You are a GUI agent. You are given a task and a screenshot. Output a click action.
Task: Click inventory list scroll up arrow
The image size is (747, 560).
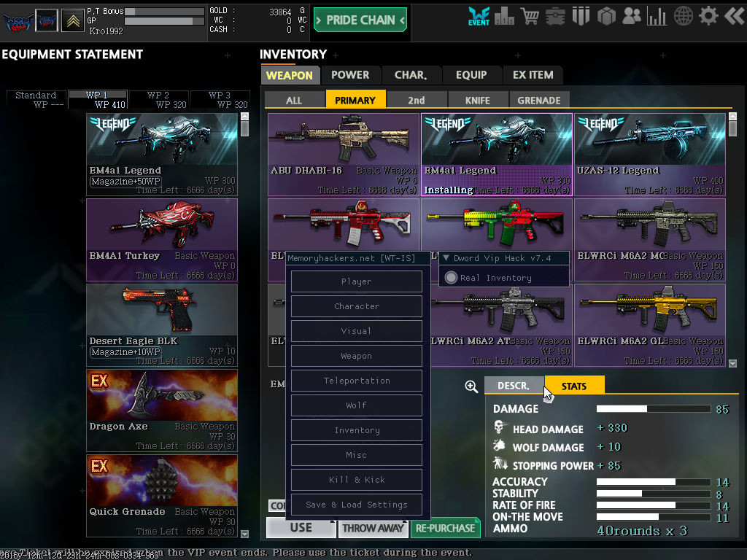pyautogui.click(x=732, y=116)
